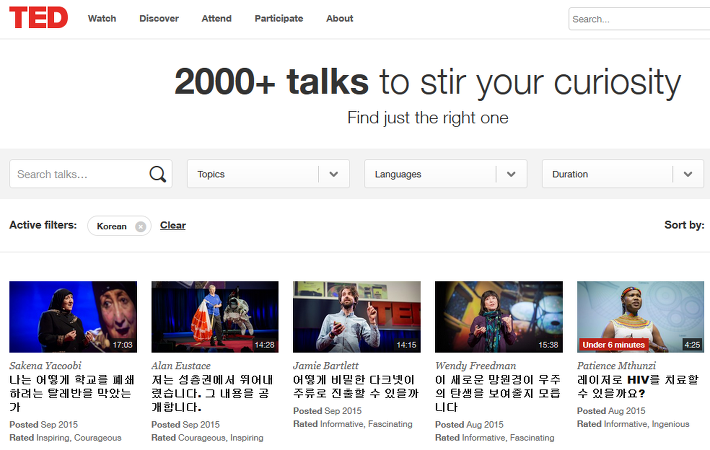Screen dimensions: 710x450
Task: Click Rated Informative, Ingenious text
Action: click(x=633, y=424)
